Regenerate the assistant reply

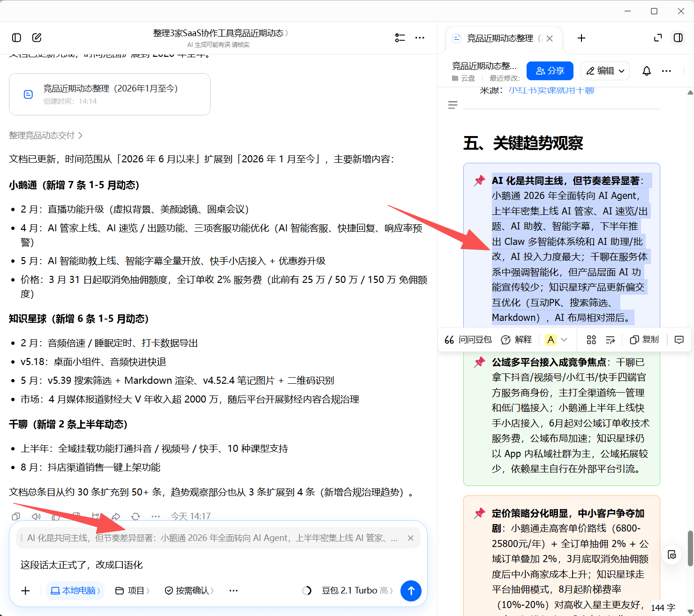click(136, 517)
